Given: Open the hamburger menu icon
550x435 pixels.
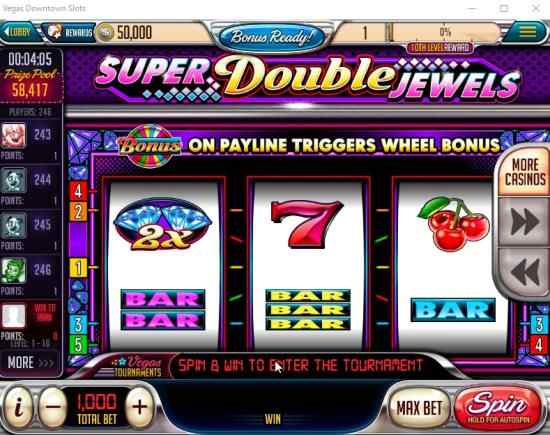Looking at the screenshot, I should point(527,32).
